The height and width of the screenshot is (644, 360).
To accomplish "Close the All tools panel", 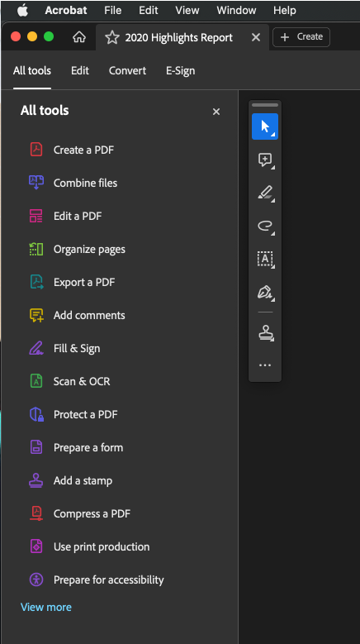I will [216, 112].
